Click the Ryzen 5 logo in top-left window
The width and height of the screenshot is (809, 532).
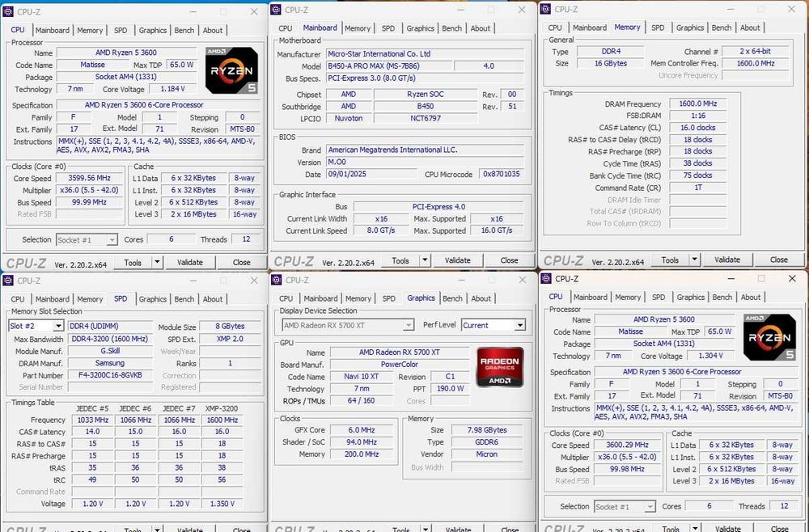pos(231,70)
